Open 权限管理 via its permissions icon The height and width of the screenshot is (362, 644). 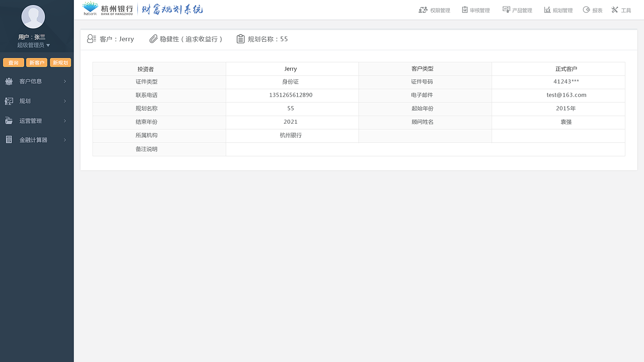tap(423, 10)
